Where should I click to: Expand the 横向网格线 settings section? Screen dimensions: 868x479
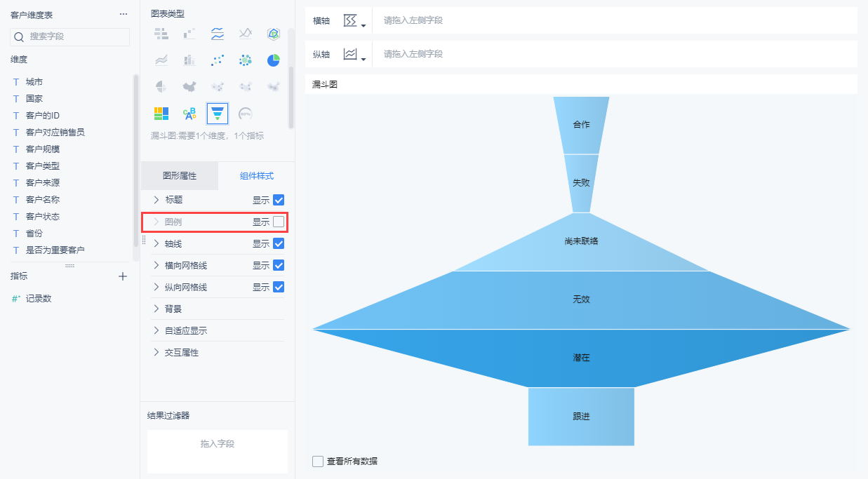click(x=156, y=266)
